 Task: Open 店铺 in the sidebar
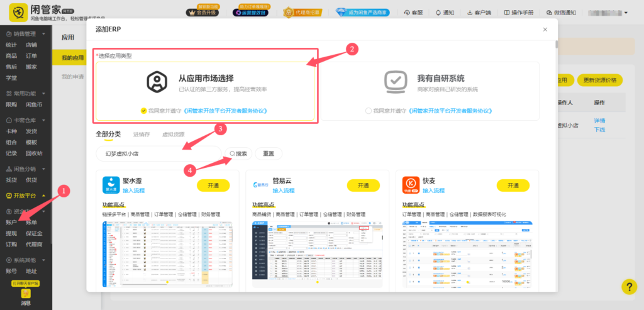click(31, 45)
